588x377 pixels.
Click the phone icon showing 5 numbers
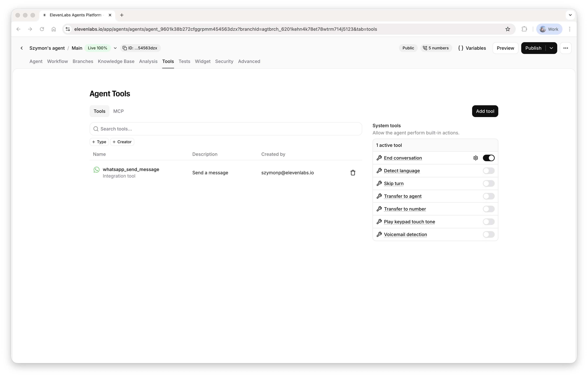425,48
